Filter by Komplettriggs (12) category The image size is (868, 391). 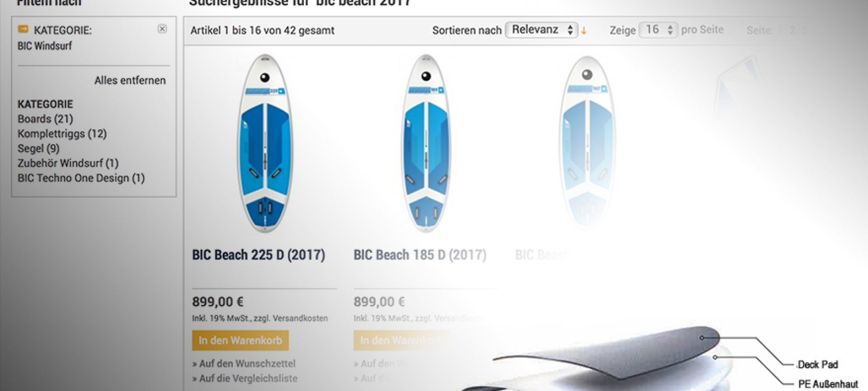[x=62, y=134]
